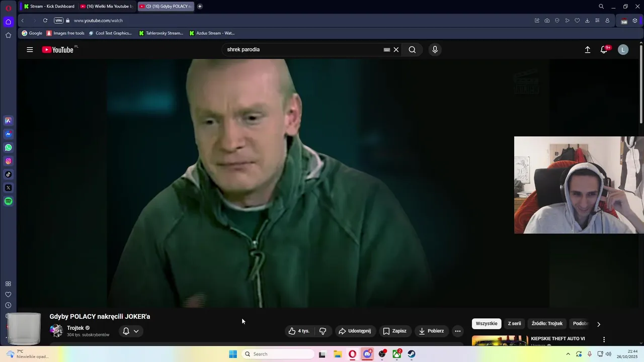Open Spotify in the Opera sidebar
The image size is (644, 362).
8,202
